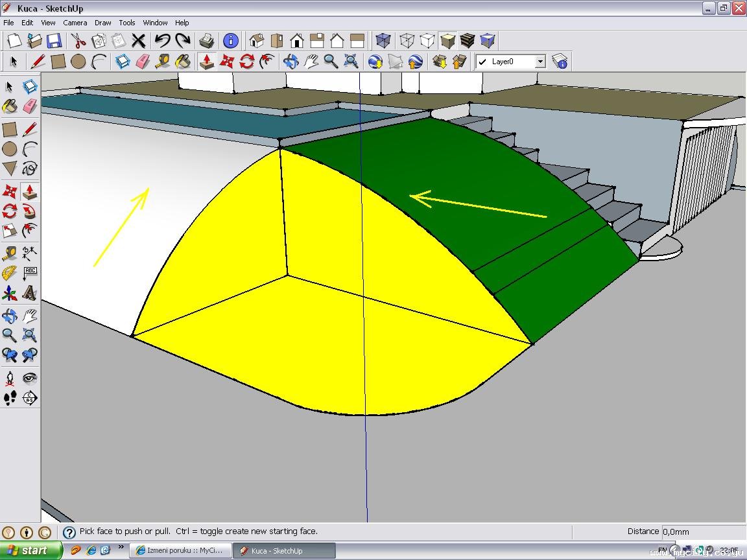This screenshot has width=747, height=560.
Task: Enable Wireframe face style
Action: [x=407, y=41]
